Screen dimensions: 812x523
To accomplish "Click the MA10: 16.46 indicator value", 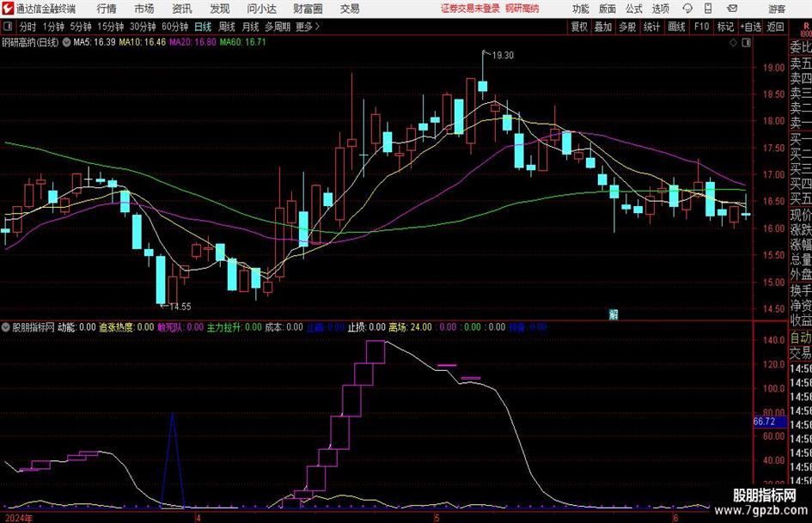I will [x=143, y=42].
